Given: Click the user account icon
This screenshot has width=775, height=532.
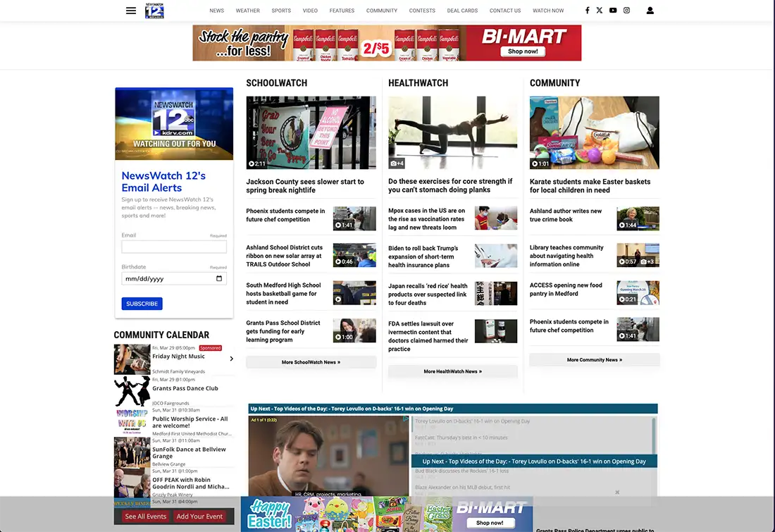Looking at the screenshot, I should tap(650, 11).
